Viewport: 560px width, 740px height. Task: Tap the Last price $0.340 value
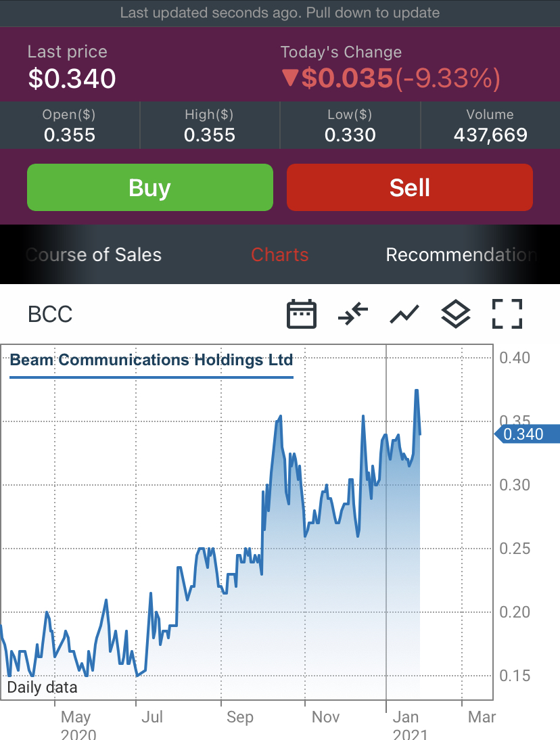tap(72, 78)
